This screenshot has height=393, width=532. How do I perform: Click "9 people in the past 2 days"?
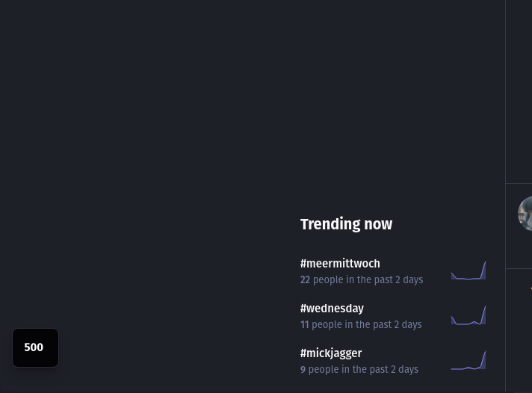[359, 369]
